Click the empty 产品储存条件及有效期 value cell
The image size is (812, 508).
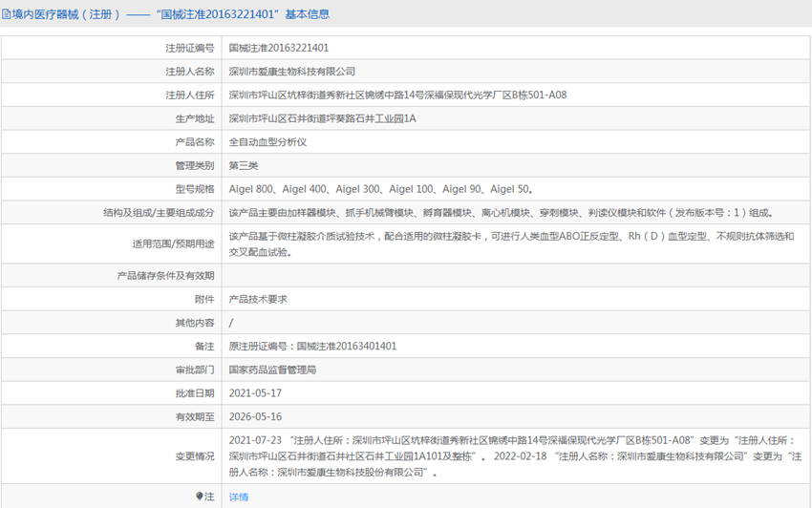pos(516,276)
